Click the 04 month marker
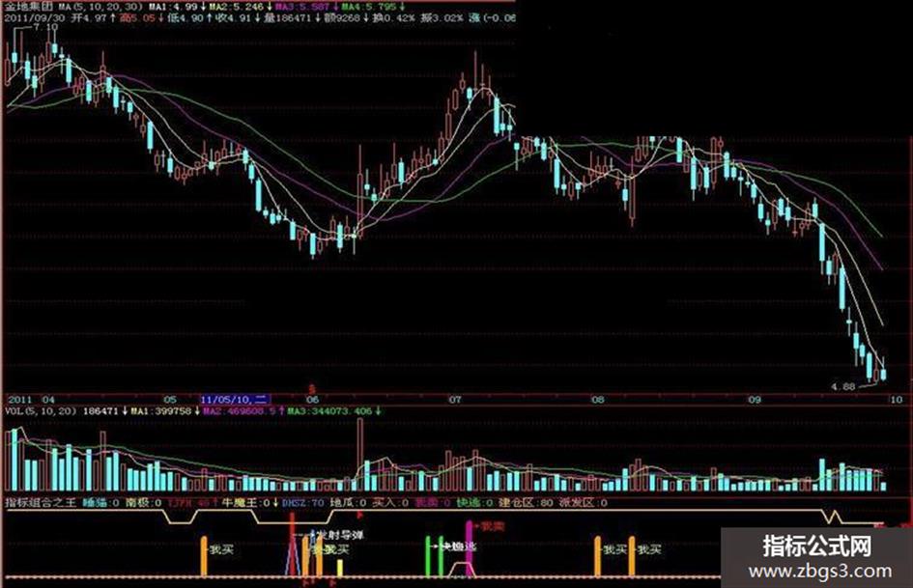This screenshot has height=588, width=913. pos(47,400)
